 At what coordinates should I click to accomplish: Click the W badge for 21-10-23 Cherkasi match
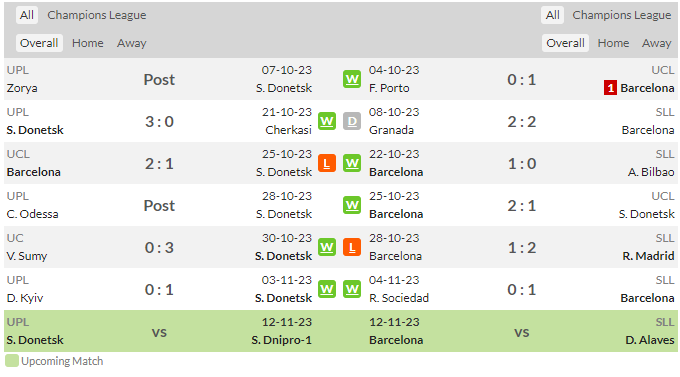click(x=327, y=121)
